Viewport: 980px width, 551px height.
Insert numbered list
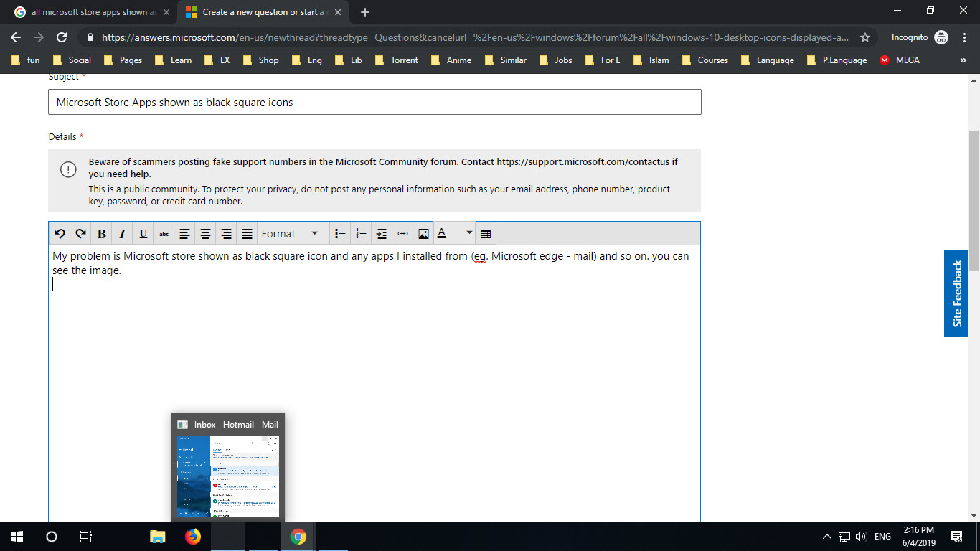click(x=362, y=234)
